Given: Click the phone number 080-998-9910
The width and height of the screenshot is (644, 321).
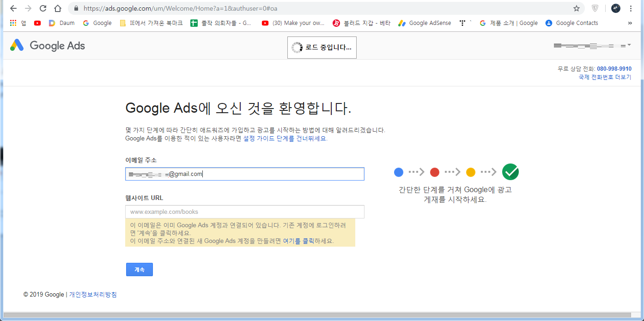Looking at the screenshot, I should click(614, 69).
